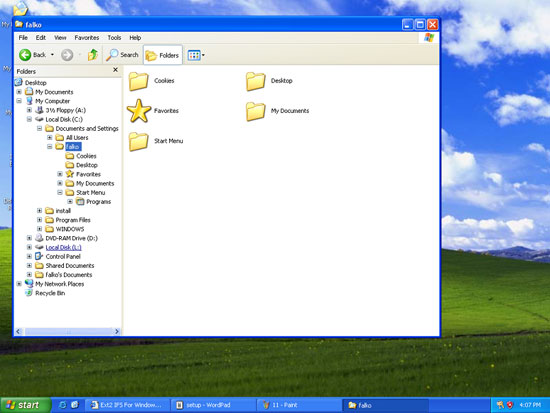The image size is (550, 413).
Task: Close the Folders side pane
Action: (x=115, y=70)
